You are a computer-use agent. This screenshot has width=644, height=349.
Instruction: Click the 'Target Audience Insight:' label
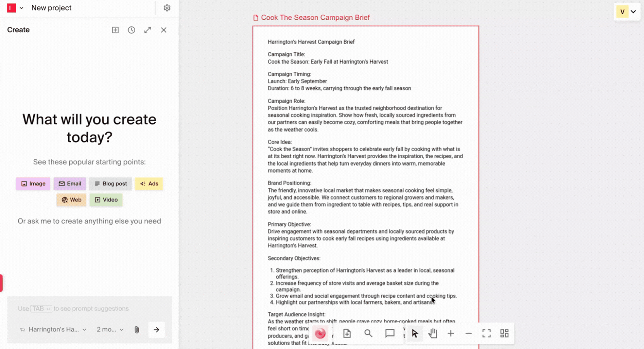coord(296,314)
